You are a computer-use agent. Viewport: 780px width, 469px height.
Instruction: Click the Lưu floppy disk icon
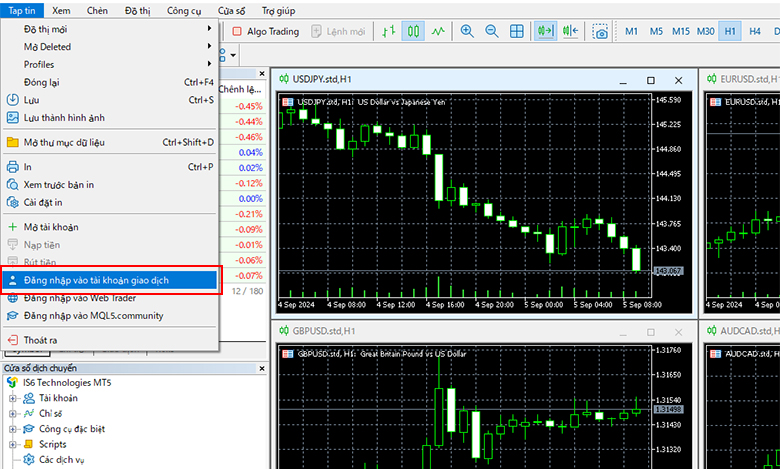[12, 100]
